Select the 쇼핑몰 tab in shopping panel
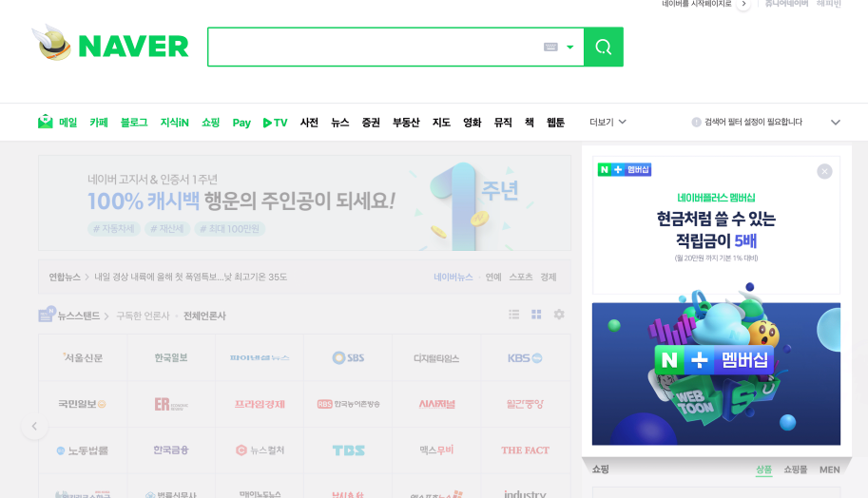Image resolution: width=868 pixels, height=498 pixels. point(796,469)
